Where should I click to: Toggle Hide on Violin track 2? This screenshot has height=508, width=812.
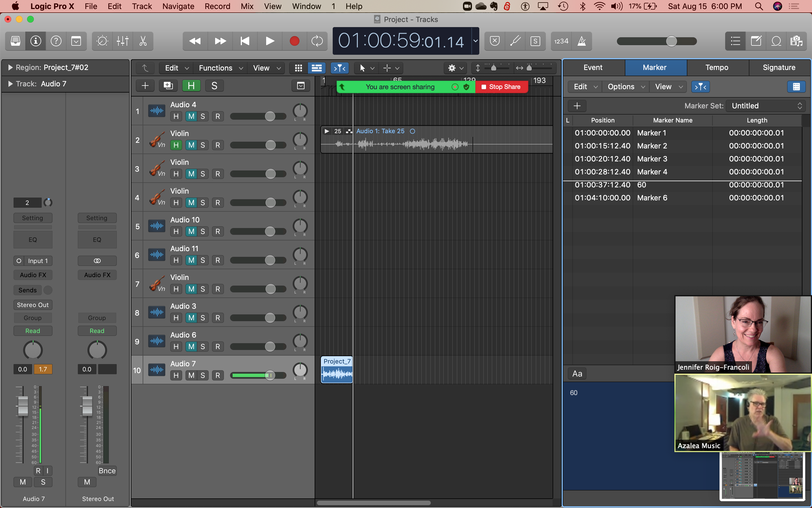click(x=176, y=145)
